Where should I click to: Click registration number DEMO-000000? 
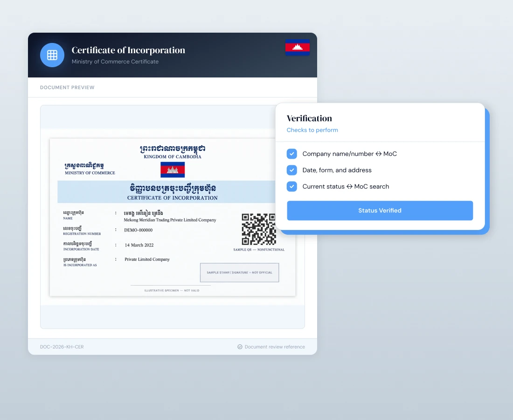[139, 230]
